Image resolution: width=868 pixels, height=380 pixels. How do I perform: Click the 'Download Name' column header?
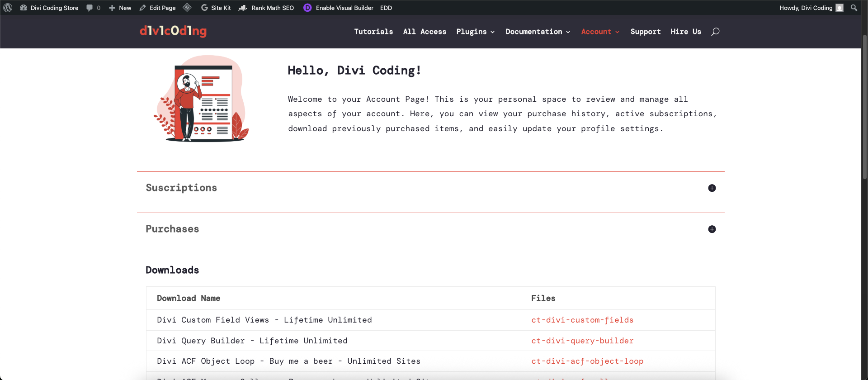point(189,298)
